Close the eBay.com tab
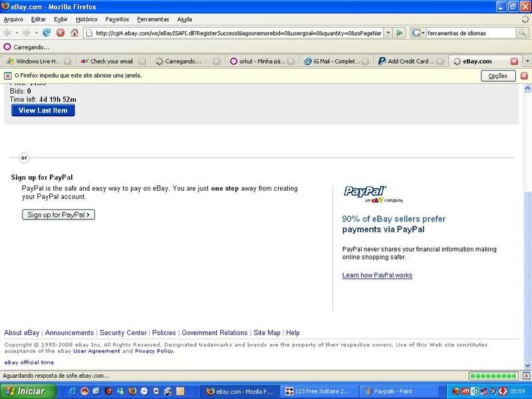Viewport: 532px width, 399px height. click(514, 61)
